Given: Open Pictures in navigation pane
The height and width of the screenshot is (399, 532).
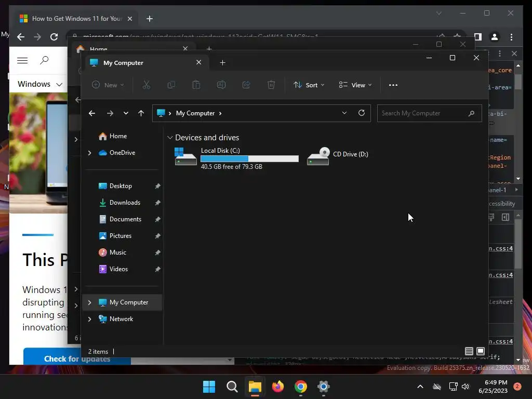Looking at the screenshot, I should 120,236.
